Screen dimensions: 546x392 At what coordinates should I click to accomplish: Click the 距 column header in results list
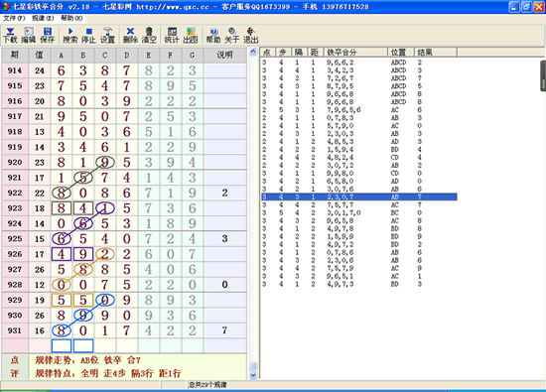click(315, 53)
